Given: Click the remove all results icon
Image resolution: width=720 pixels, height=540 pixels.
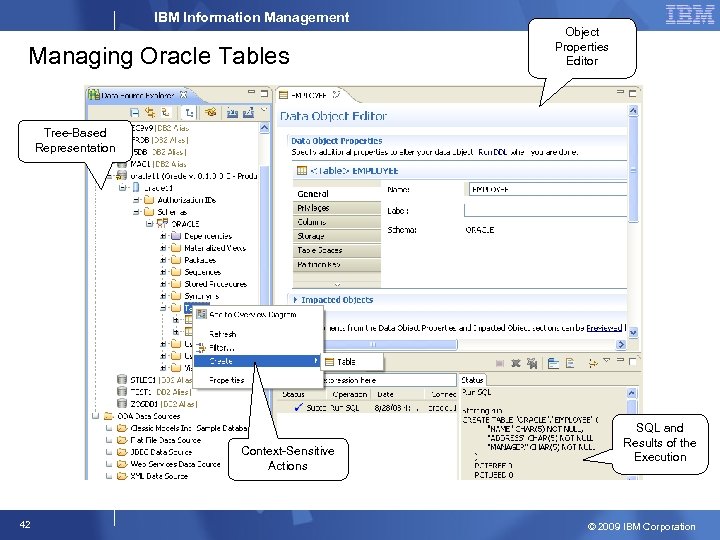Looking at the screenshot, I should click(532, 363).
